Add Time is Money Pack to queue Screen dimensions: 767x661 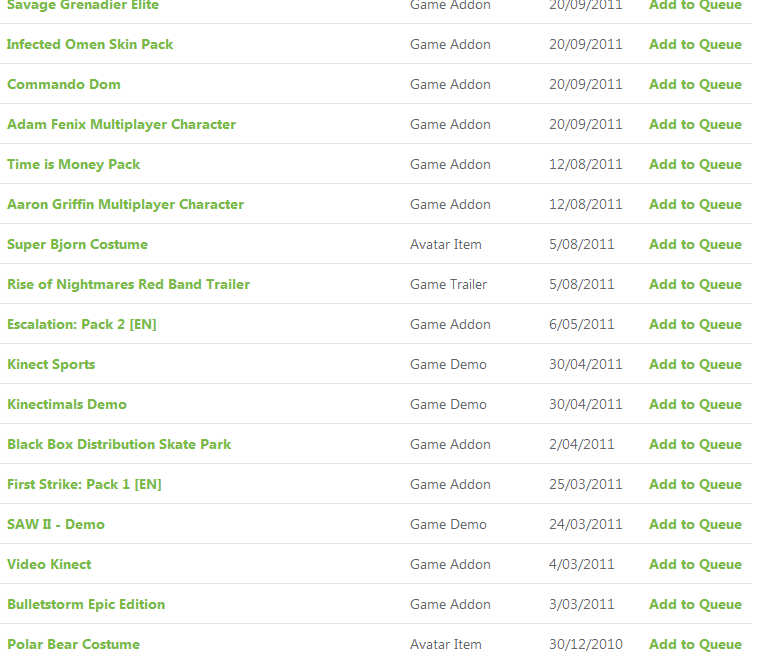(695, 164)
